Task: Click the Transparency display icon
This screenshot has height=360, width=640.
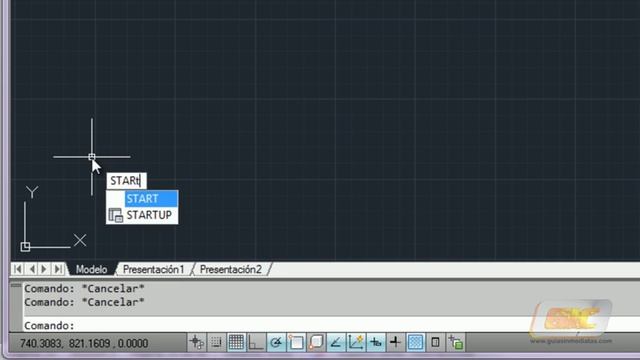Action: [x=415, y=342]
